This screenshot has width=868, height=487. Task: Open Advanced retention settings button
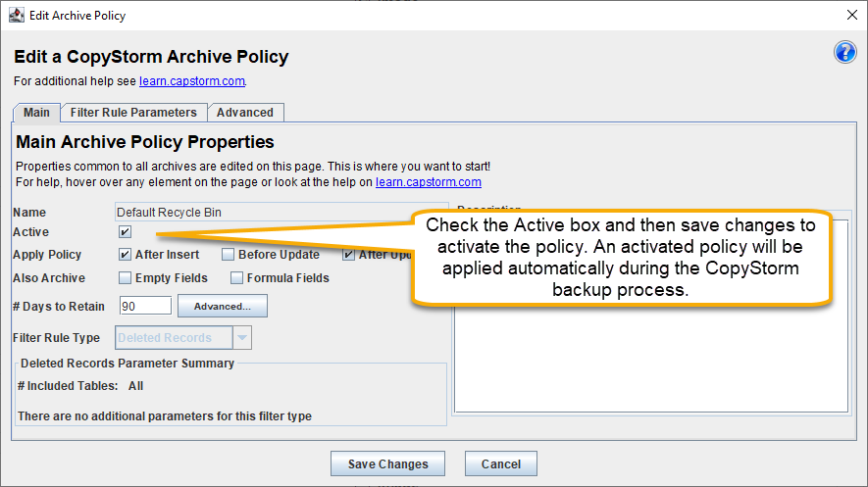click(x=223, y=307)
